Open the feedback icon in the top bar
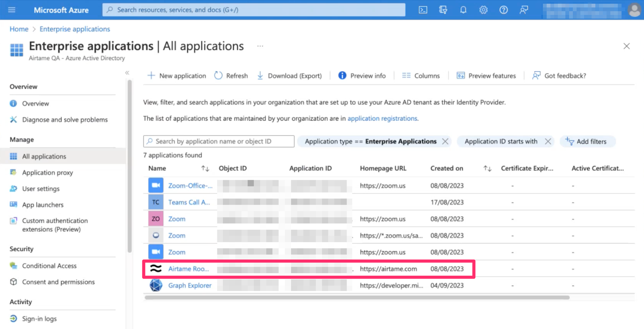Screen dimensions: 644x329 (x=524, y=10)
